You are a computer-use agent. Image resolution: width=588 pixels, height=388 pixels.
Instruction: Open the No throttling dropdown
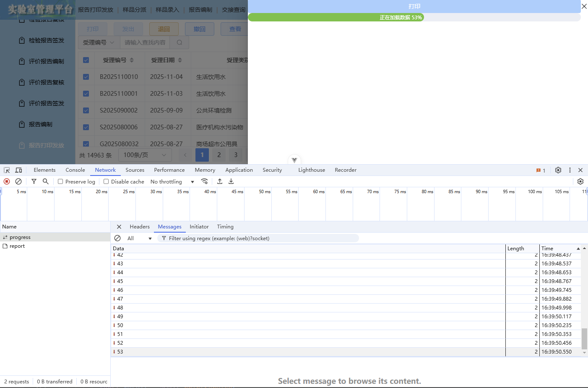(172, 181)
